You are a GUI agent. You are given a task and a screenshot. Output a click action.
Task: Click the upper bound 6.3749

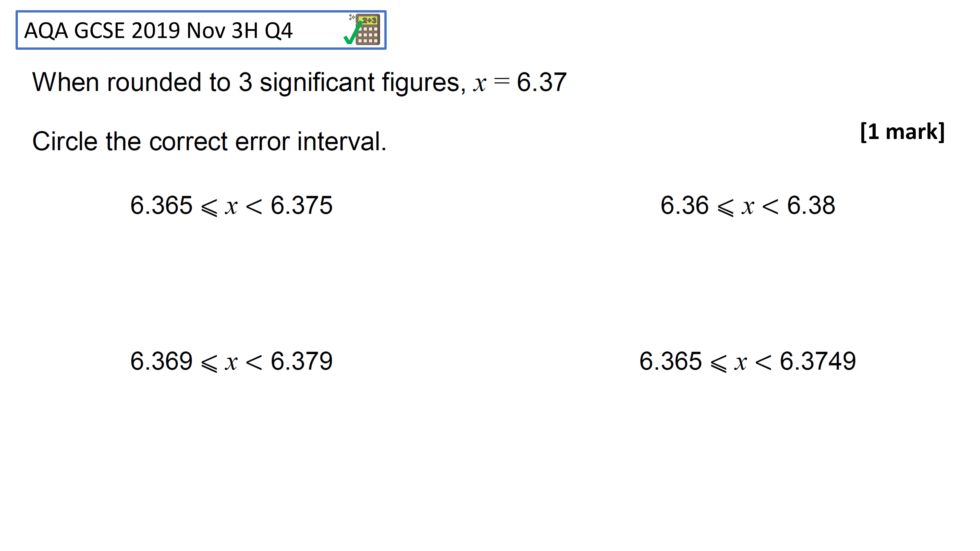pos(818,361)
